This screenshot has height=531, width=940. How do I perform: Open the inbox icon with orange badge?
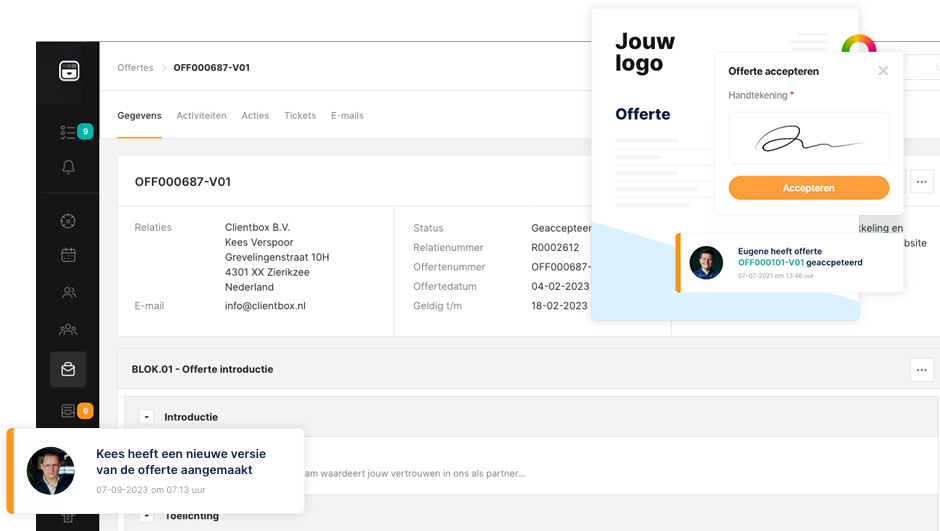tap(69, 410)
